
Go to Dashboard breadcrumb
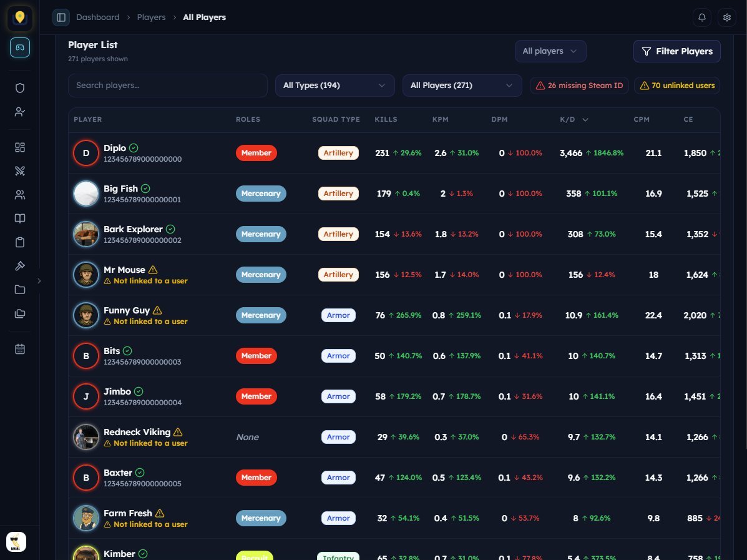tap(97, 17)
